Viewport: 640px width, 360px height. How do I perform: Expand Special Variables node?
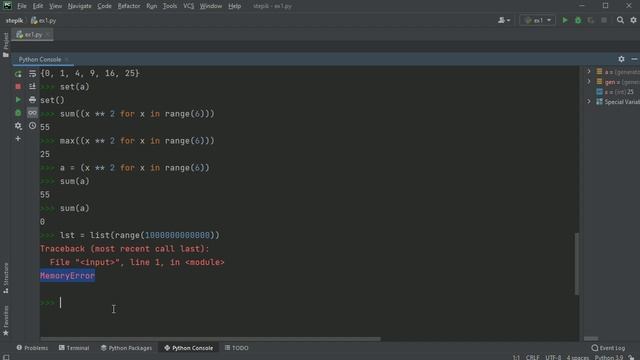(589, 102)
